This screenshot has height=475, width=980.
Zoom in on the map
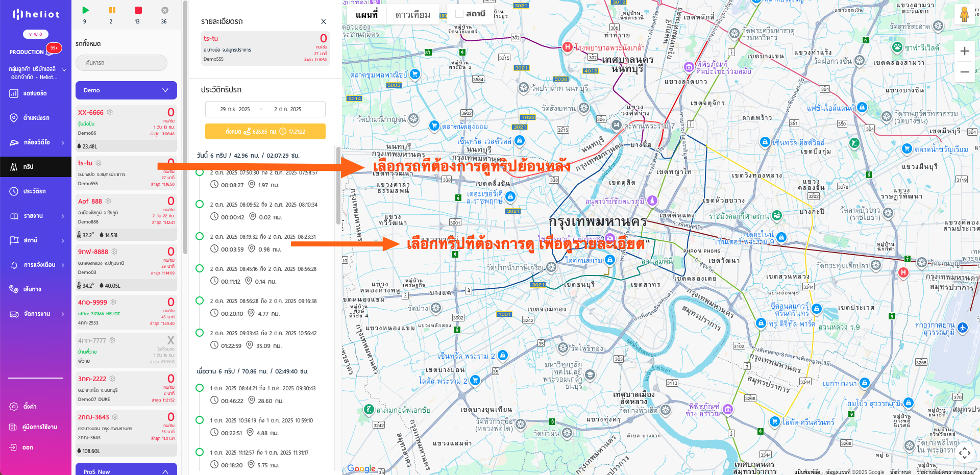pyautogui.click(x=964, y=51)
